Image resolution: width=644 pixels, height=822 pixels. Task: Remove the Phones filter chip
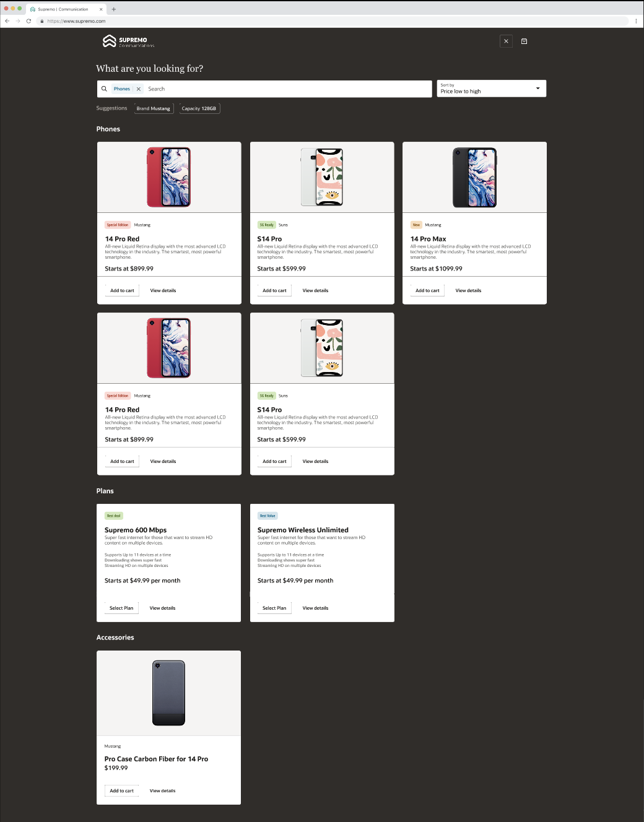click(x=139, y=89)
